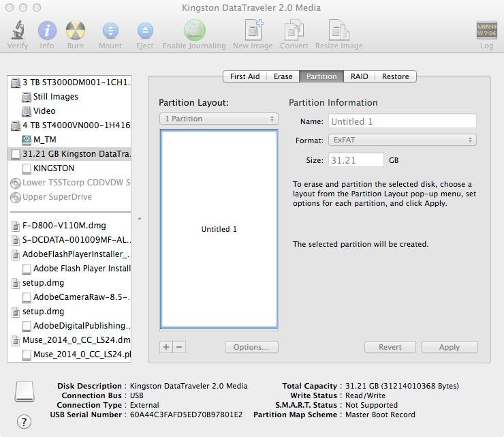Click the Convert toolbar icon
504x437 pixels.
click(294, 29)
